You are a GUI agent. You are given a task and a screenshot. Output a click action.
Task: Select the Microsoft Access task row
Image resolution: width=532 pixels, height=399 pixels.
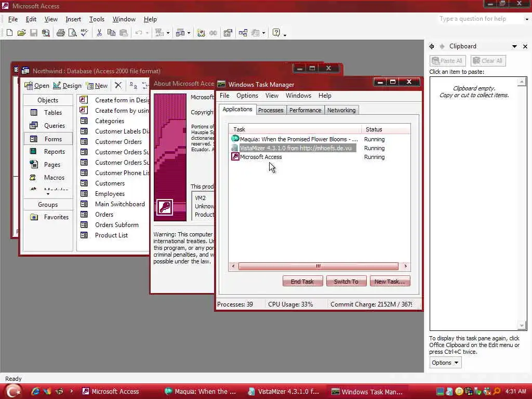(x=319, y=157)
